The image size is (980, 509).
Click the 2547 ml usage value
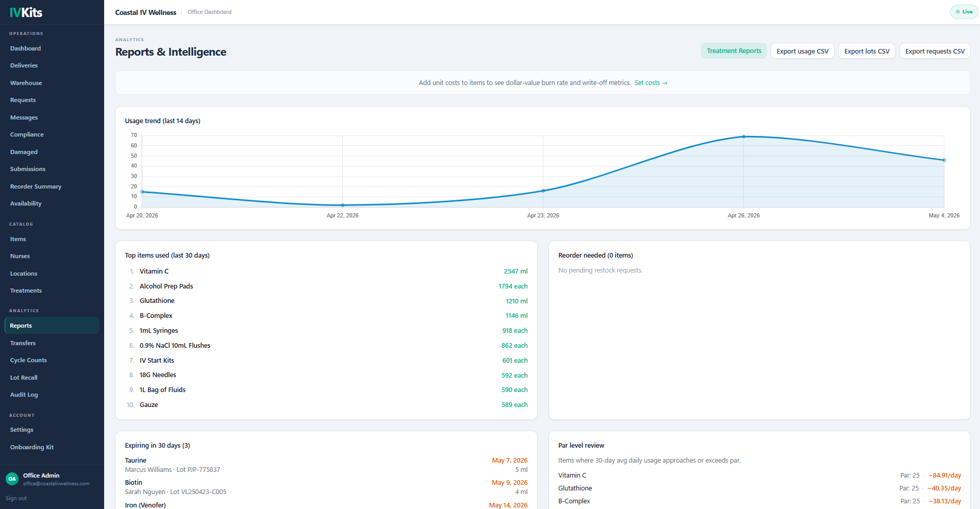516,272
